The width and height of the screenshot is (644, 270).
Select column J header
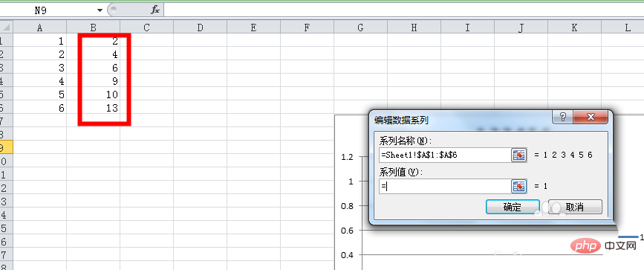point(521,28)
